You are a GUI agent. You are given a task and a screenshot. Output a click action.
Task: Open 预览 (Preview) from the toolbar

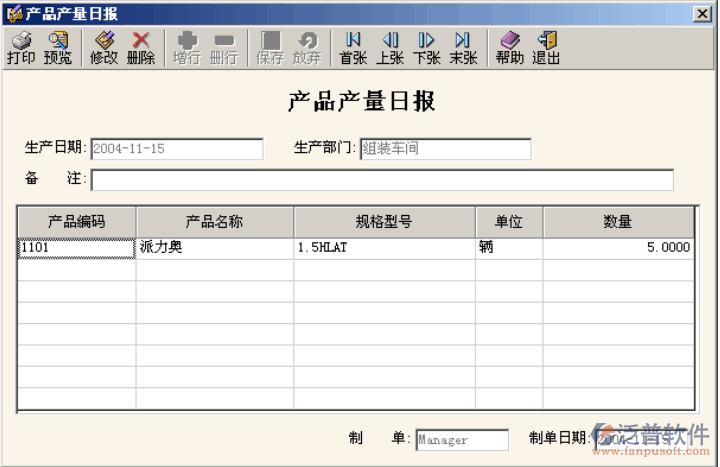(x=58, y=47)
